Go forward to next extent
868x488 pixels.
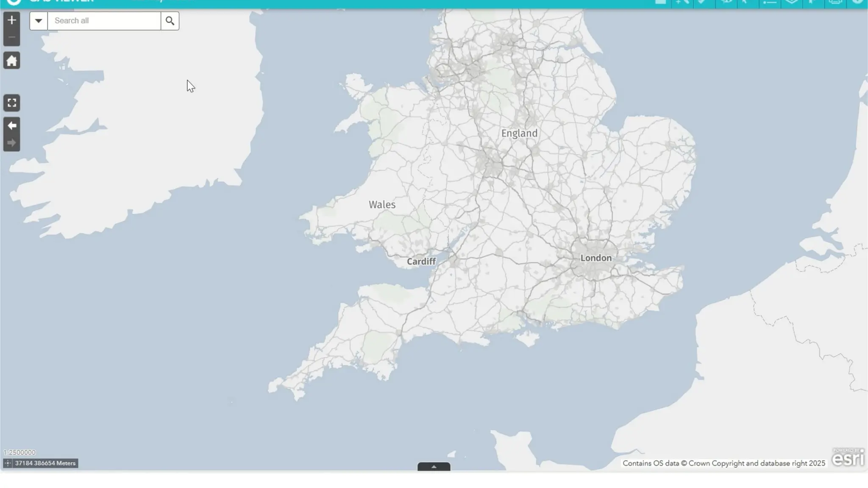11,143
